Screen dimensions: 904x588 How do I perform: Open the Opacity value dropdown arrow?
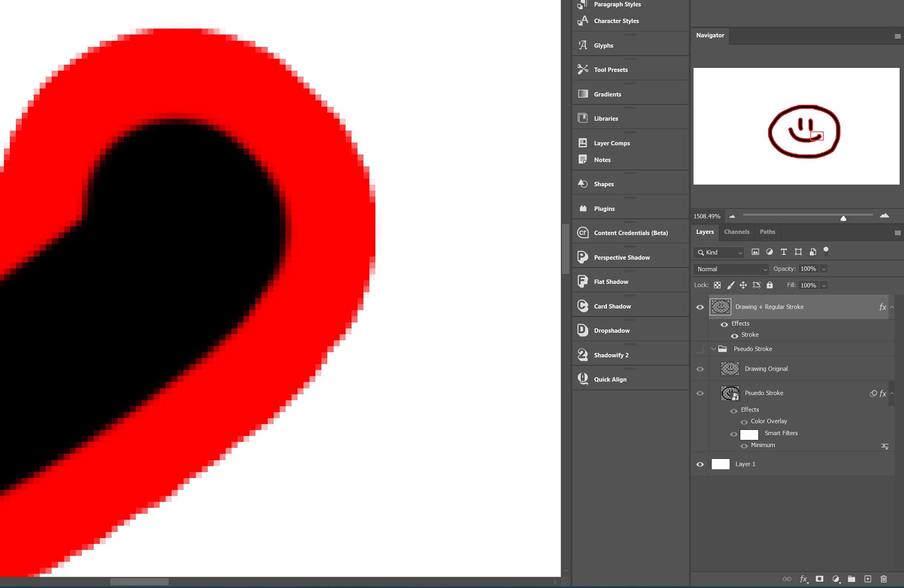tap(824, 269)
